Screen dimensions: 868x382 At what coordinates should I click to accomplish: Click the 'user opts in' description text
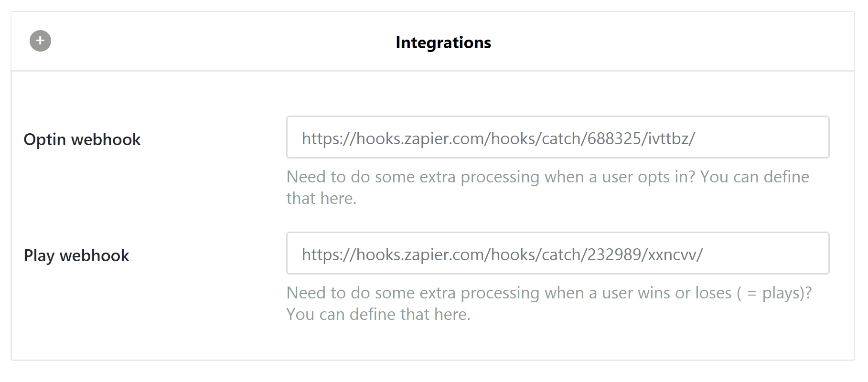pos(547,177)
